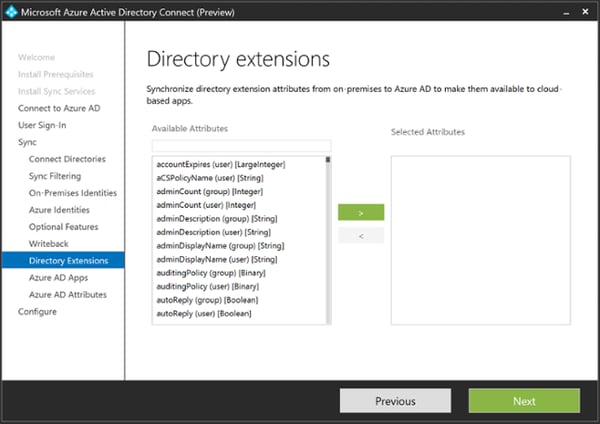Go to Azure AD Apps step
The width and height of the screenshot is (600, 424).
click(x=58, y=278)
